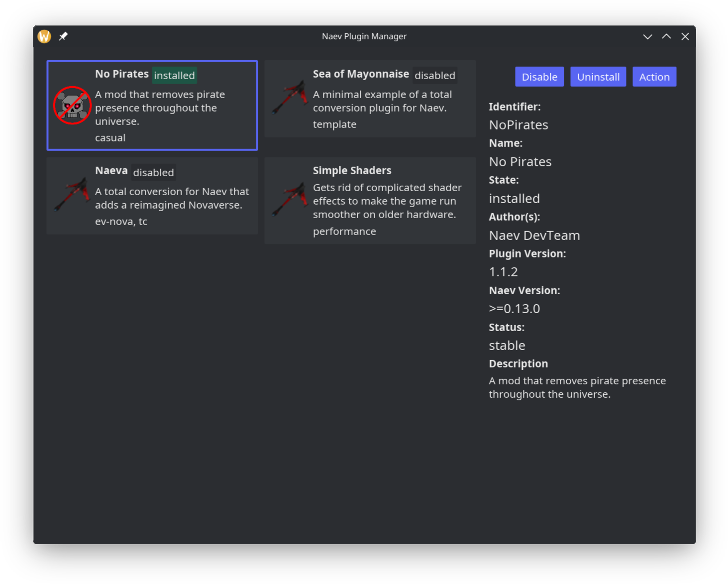This screenshot has width=728, height=584.
Task: Click the installed badge on No Pirates
Action: click(174, 75)
